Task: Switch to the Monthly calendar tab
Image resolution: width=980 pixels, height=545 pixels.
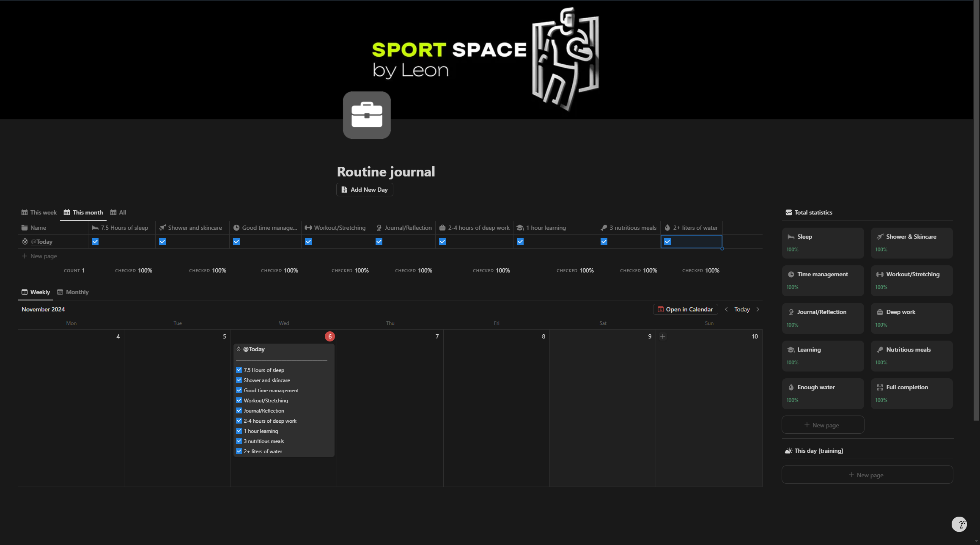Action: (73, 292)
